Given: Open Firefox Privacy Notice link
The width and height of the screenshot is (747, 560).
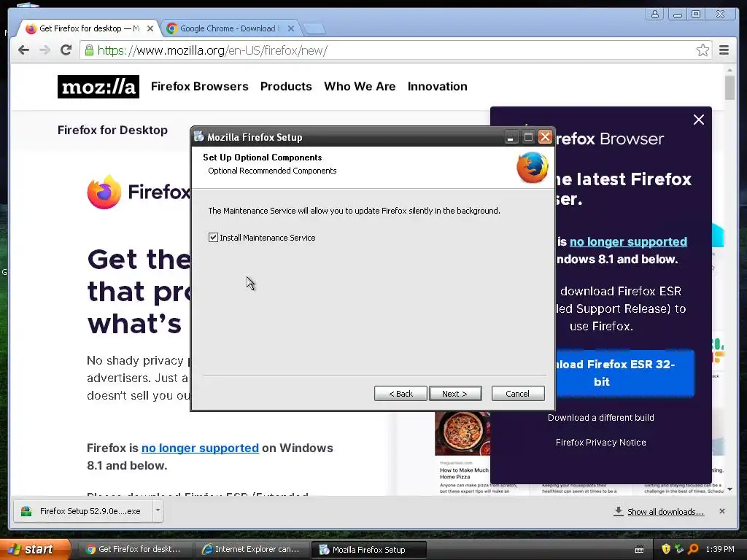Looking at the screenshot, I should [601, 442].
